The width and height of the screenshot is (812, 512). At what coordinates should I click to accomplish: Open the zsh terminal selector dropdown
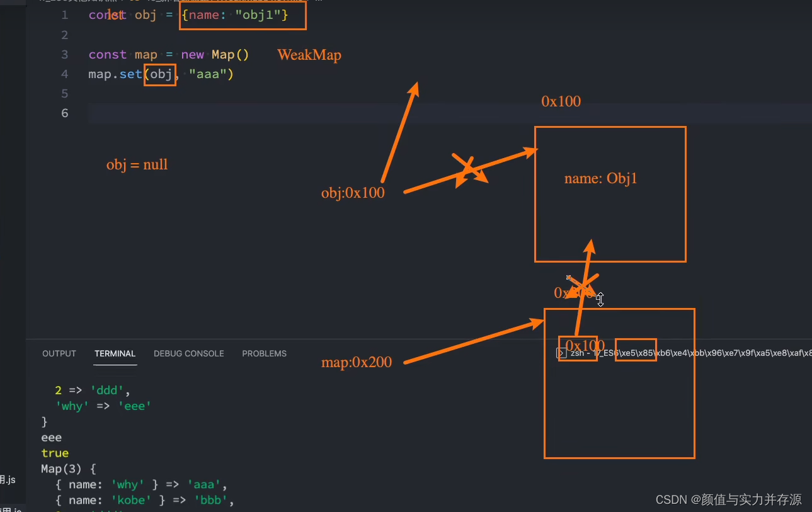click(690, 353)
